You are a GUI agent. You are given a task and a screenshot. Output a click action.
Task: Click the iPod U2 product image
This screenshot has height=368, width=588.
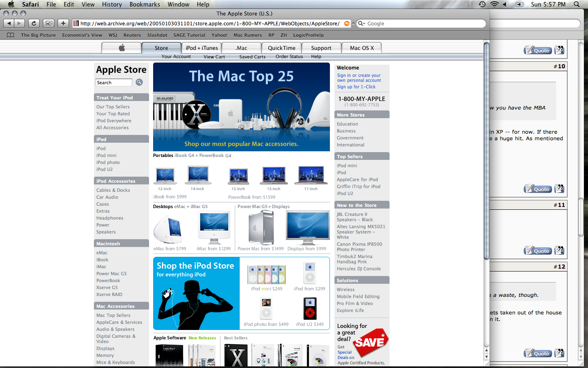coord(310,309)
